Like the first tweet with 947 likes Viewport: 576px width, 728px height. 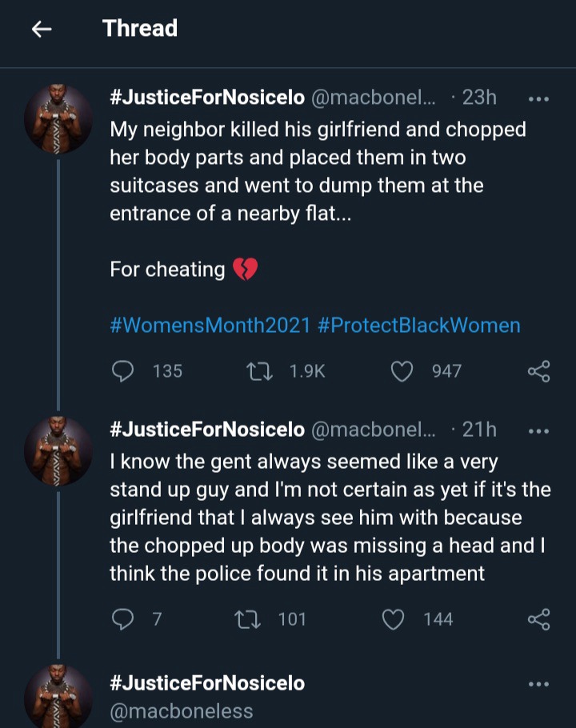point(402,371)
